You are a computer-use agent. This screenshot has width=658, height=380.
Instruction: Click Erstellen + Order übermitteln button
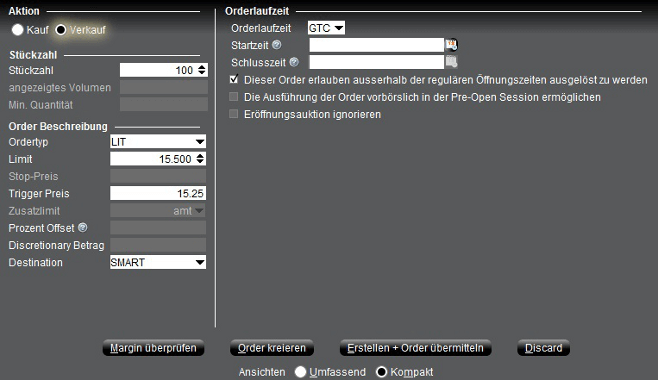[415, 348]
